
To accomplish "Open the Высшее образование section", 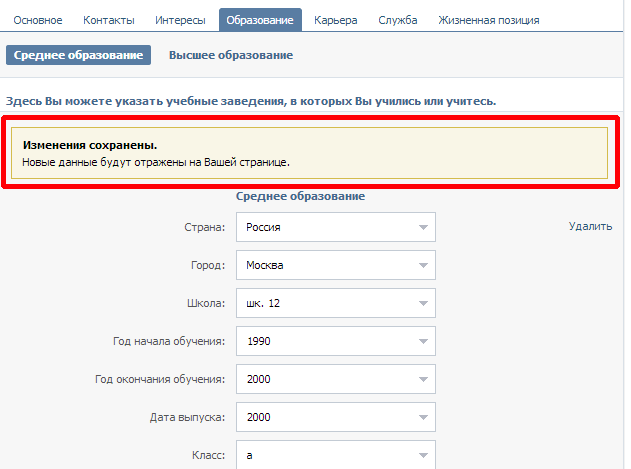I will pos(231,55).
